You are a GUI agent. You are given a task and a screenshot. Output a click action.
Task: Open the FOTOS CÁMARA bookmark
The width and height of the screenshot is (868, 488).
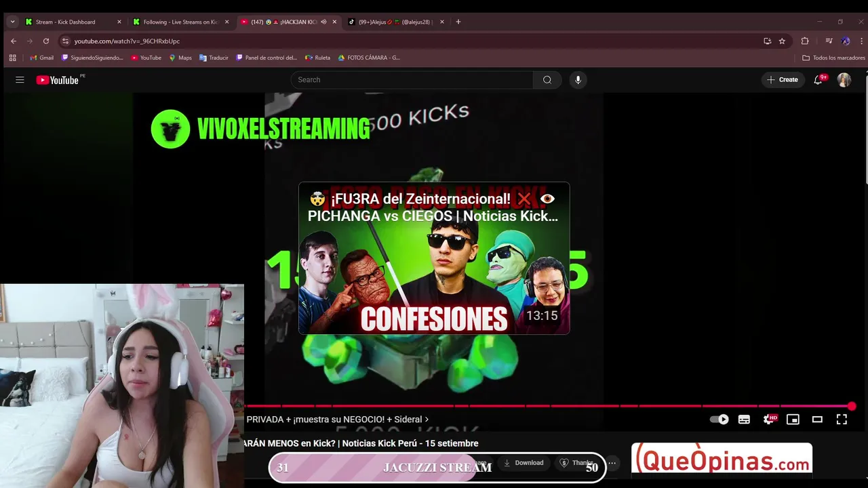coord(369,58)
